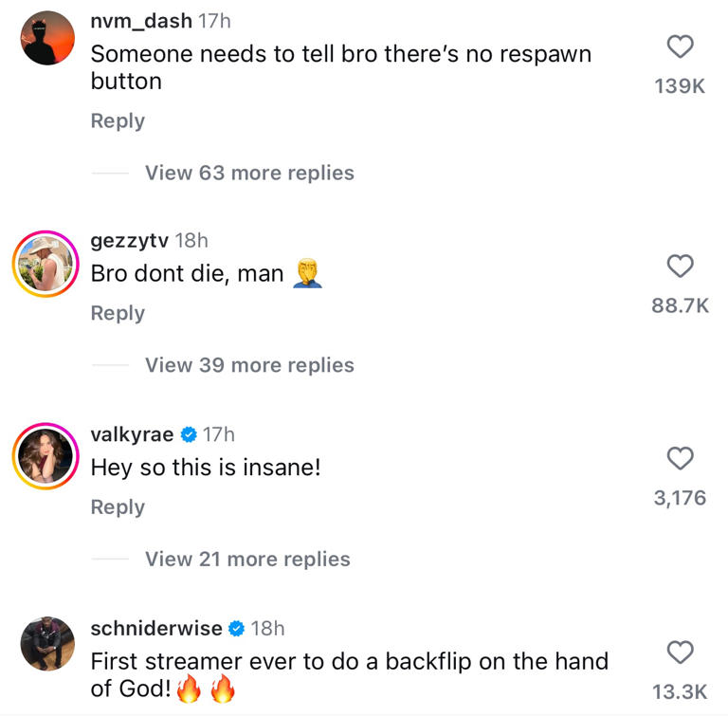Viewport: 728px width, 717px height.
Task: Click schniderwise's blue verified badge
Action: point(237,628)
